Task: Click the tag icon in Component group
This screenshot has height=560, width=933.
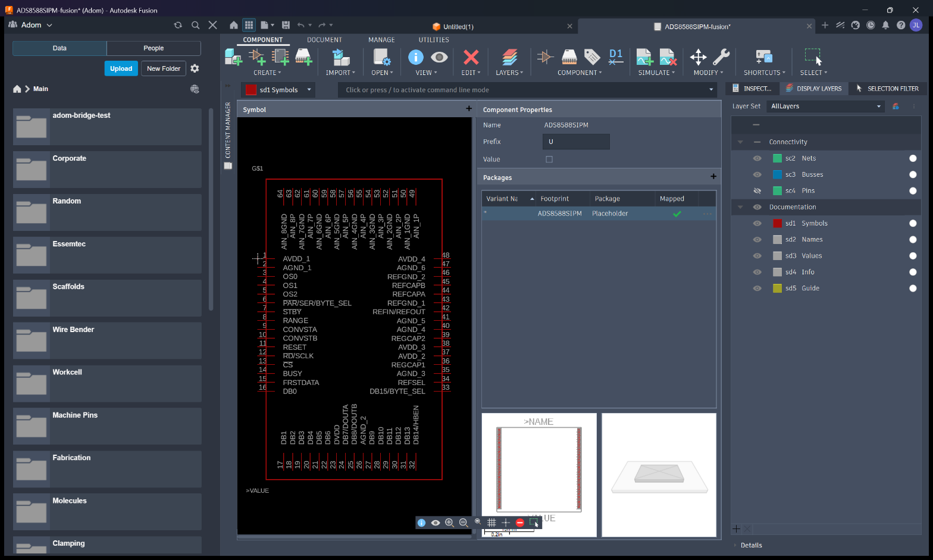Action: pos(592,57)
